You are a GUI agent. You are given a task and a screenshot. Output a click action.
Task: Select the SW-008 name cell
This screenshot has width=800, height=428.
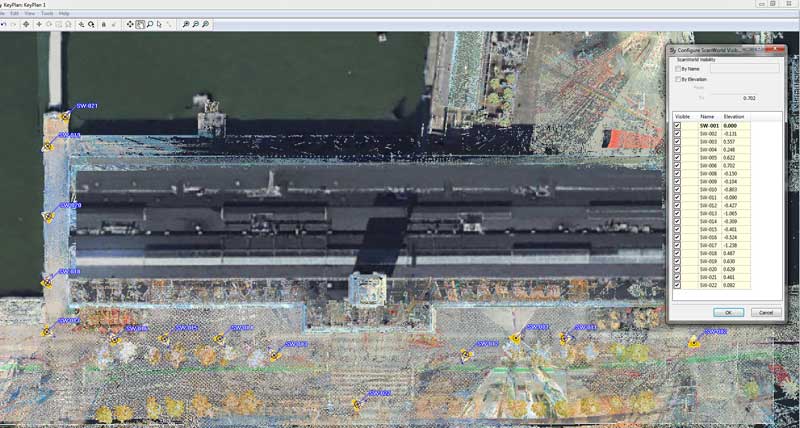point(708,173)
